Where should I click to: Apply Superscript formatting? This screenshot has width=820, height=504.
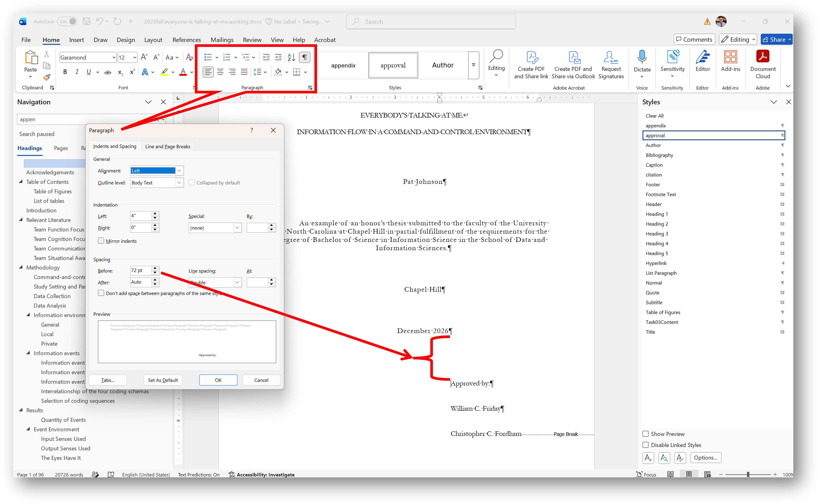132,72
